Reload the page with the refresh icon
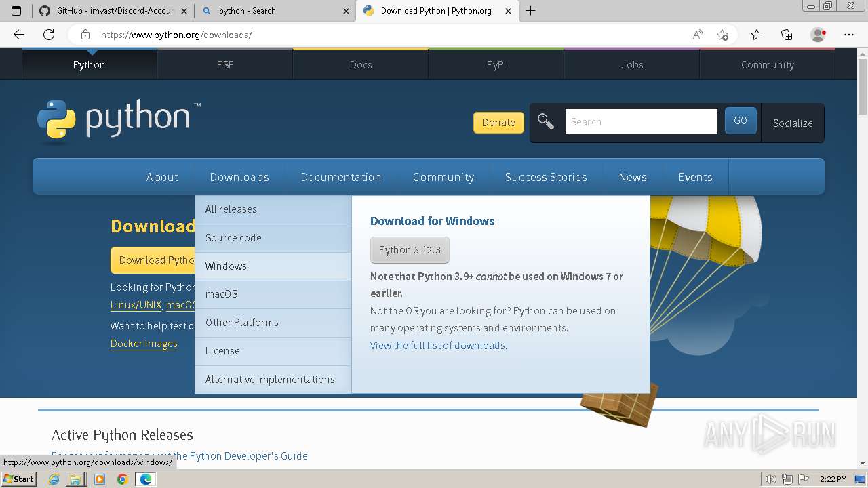The height and width of the screenshot is (488, 868). click(49, 35)
